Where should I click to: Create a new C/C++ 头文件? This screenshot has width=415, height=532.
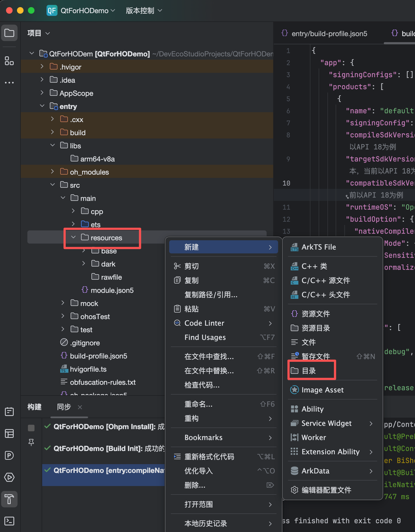[332, 295]
